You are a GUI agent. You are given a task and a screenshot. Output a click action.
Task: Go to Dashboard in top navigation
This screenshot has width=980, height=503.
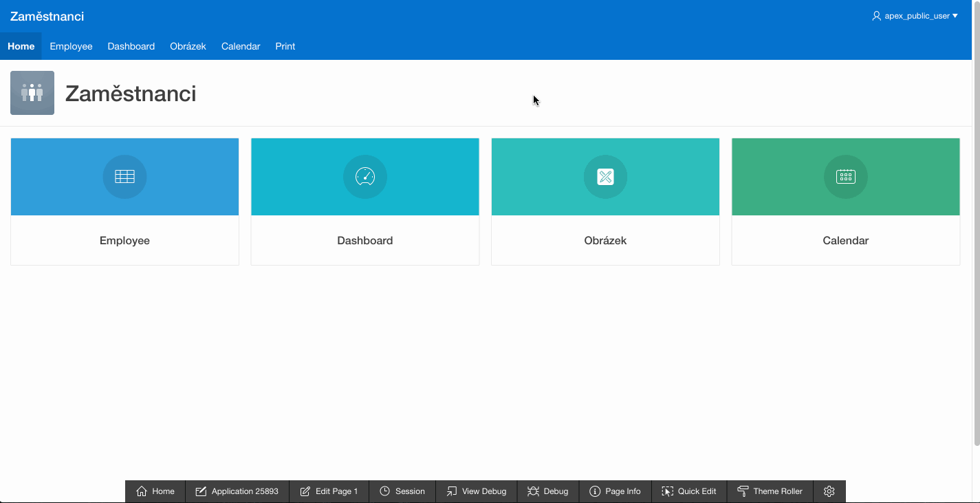131,46
